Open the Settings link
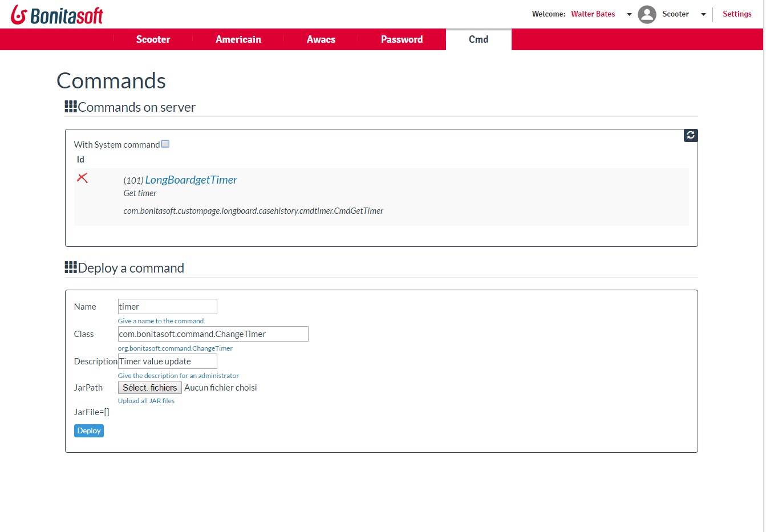The height and width of the screenshot is (532, 766). (x=737, y=14)
